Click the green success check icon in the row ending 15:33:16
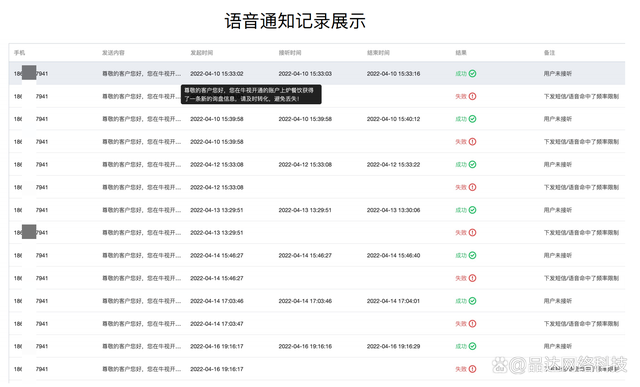This screenshot has height=387, width=640. (472, 73)
